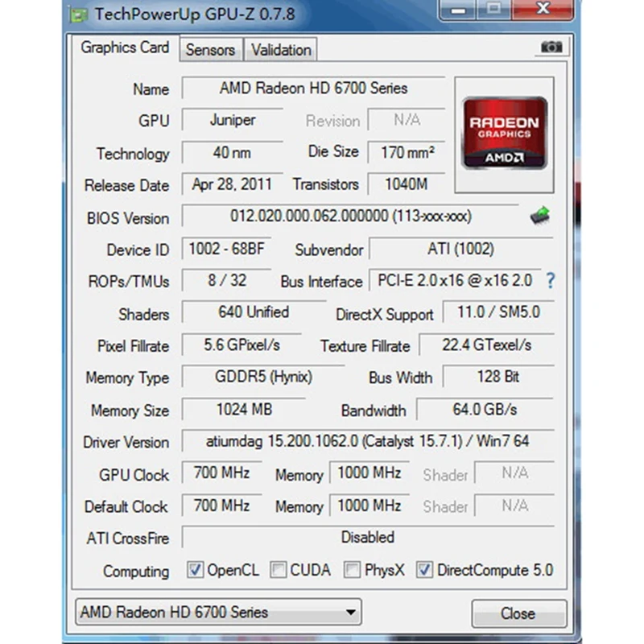
Task: Click the BIOS Version field value
Action: 350,216
